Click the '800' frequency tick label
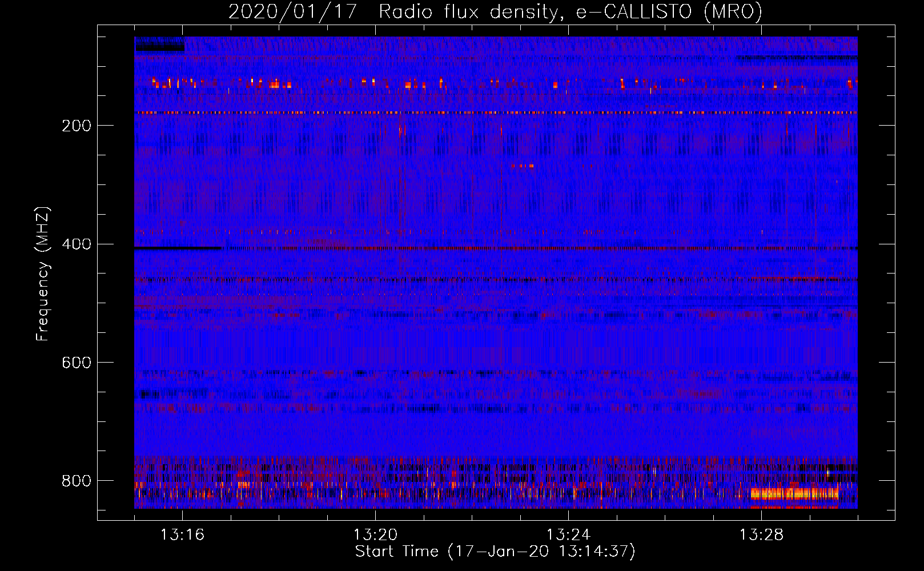The width and height of the screenshot is (924, 571). click(76, 481)
